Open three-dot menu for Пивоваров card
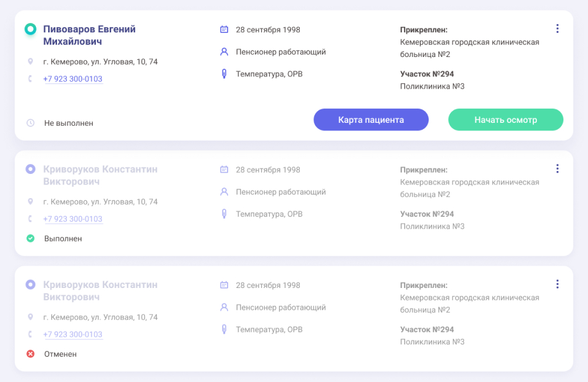The image size is (588, 382). click(557, 29)
